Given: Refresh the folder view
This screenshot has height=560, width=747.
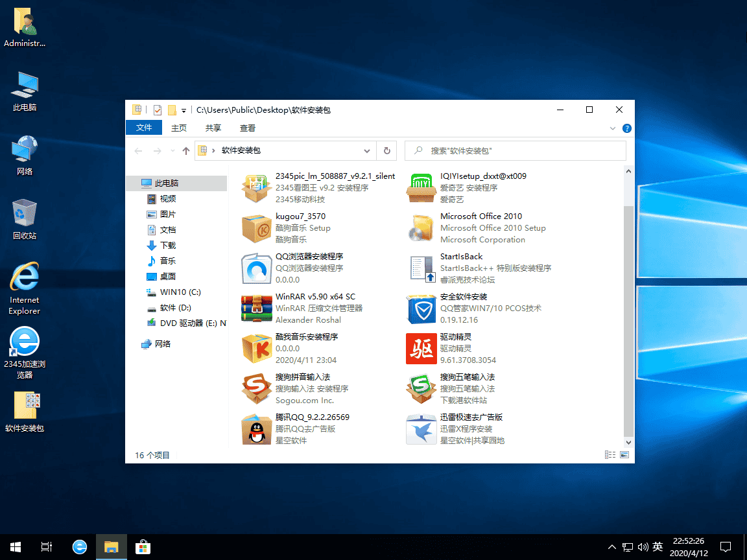Looking at the screenshot, I should click(387, 151).
